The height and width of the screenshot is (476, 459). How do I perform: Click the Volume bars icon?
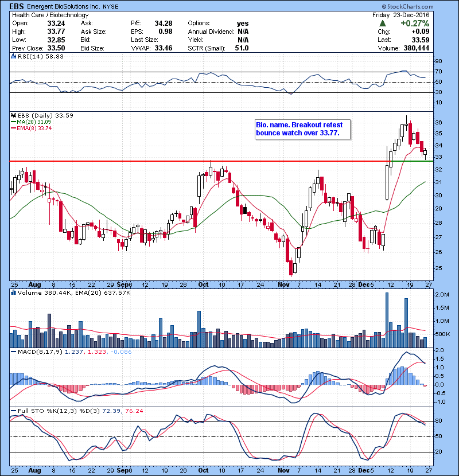(13, 292)
